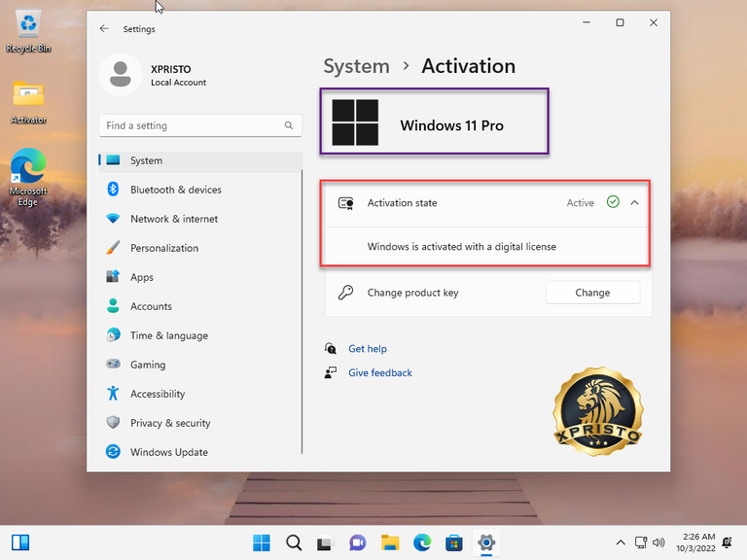The image size is (747, 560).
Task: Click the notification bell tray icon
Action: pyautogui.click(x=727, y=542)
